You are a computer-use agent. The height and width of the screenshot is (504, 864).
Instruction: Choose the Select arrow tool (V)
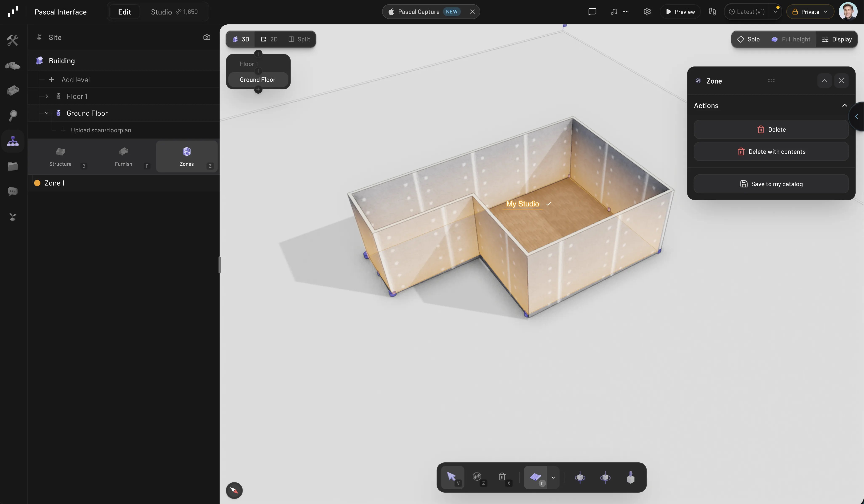click(453, 477)
